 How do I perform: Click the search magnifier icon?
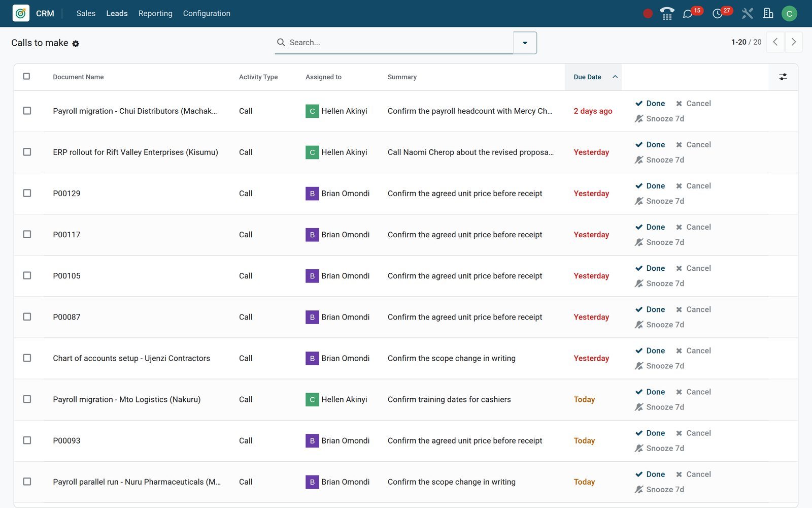pyautogui.click(x=281, y=42)
